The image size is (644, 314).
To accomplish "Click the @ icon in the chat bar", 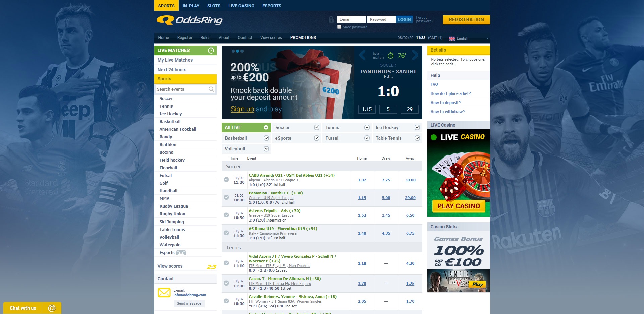I will [52, 308].
